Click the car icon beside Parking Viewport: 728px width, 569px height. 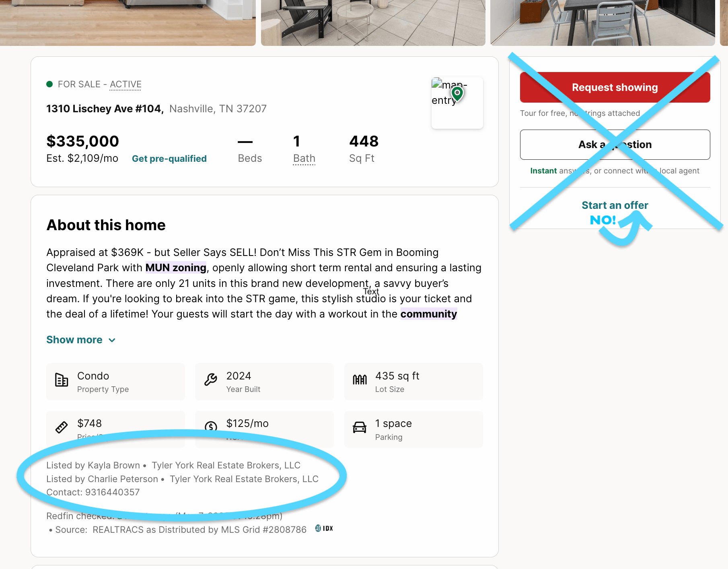click(360, 427)
